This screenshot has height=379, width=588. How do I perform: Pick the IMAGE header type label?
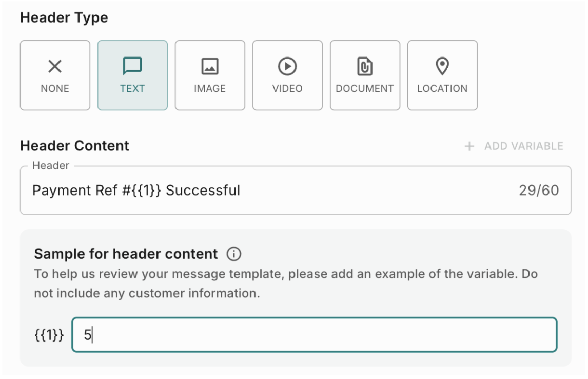[x=210, y=88]
